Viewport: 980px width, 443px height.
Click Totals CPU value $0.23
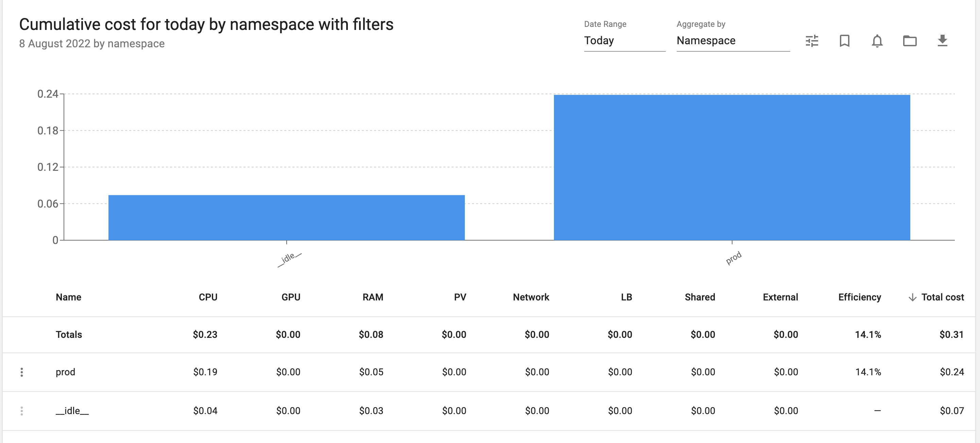tap(205, 334)
